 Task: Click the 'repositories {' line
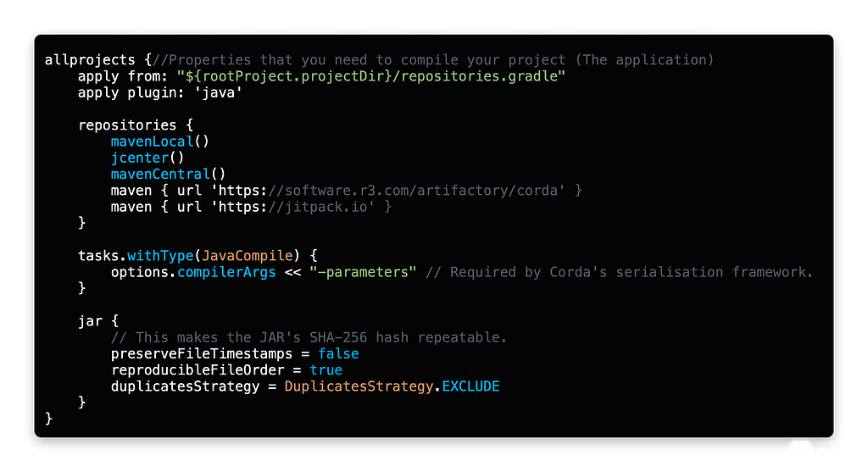coord(135,125)
